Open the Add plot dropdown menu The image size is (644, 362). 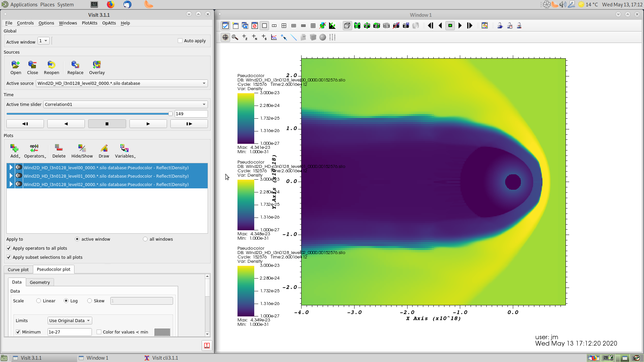(x=15, y=151)
